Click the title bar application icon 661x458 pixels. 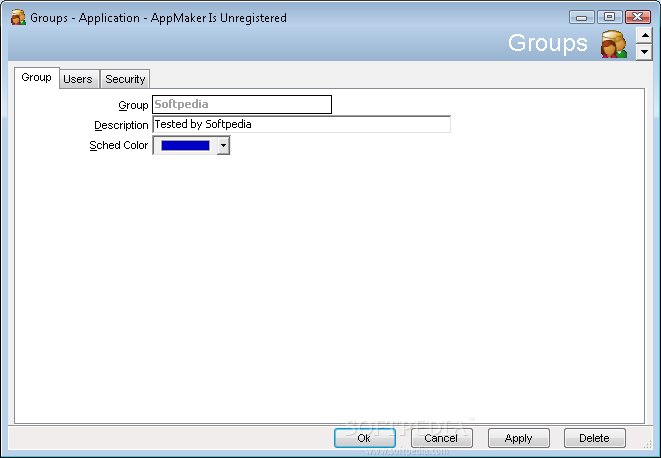(18, 18)
